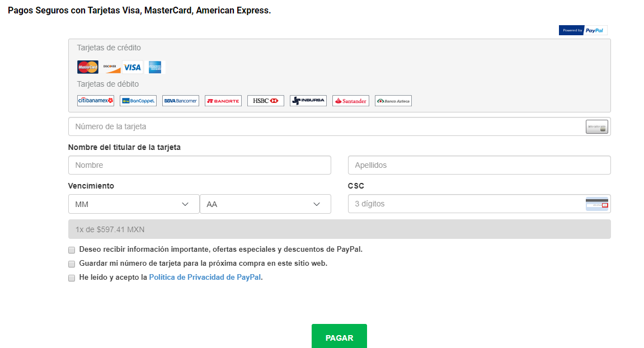Click the VISA card logo
644x348 pixels.
pos(132,67)
